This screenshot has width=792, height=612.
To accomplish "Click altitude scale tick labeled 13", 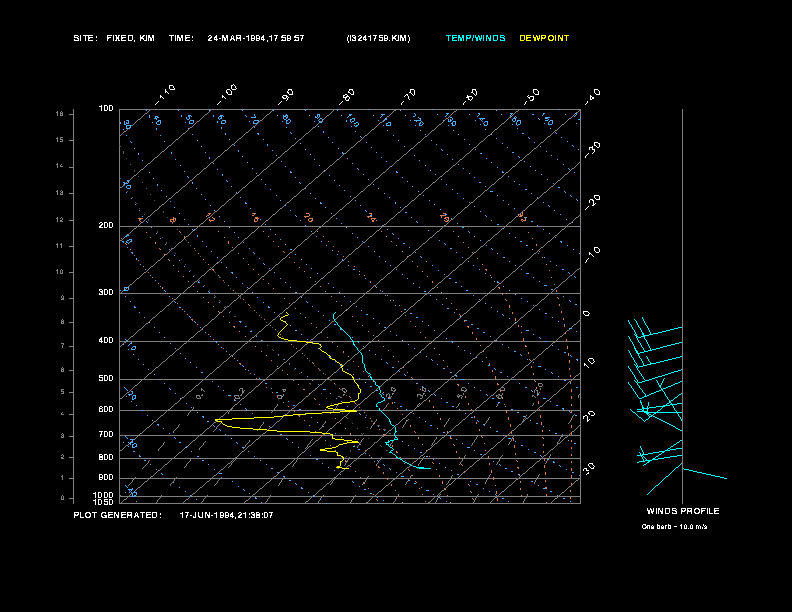I will [x=60, y=193].
